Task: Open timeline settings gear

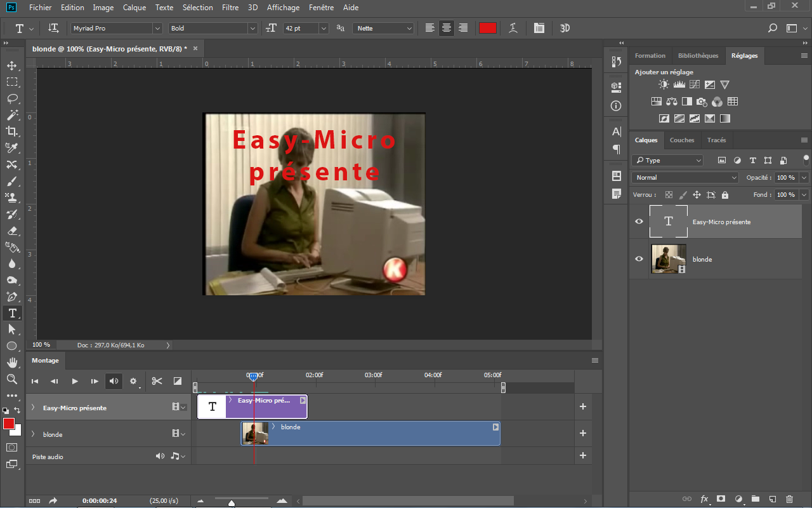Action: (x=133, y=381)
